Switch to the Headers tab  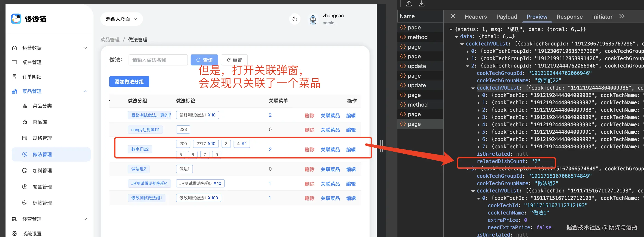click(476, 17)
